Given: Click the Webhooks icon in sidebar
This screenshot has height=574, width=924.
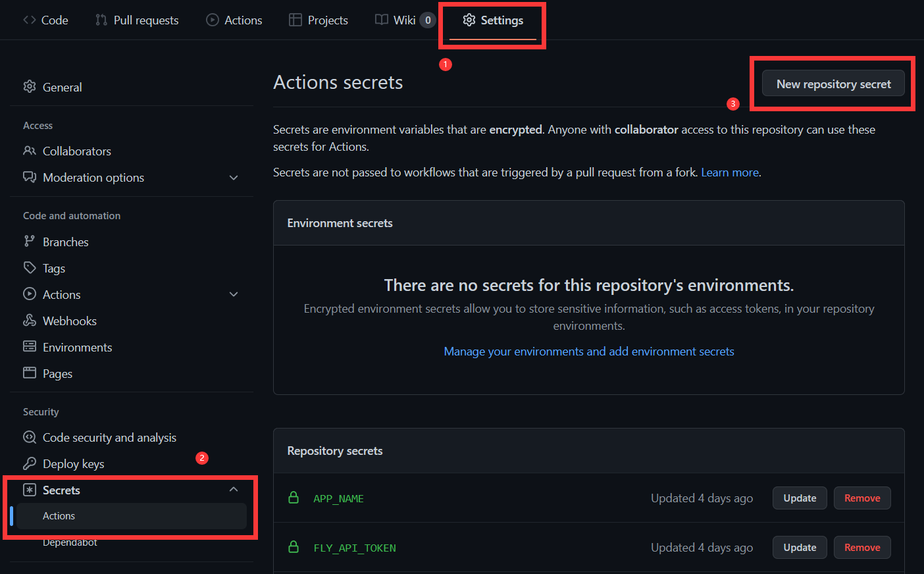Looking at the screenshot, I should [x=30, y=321].
